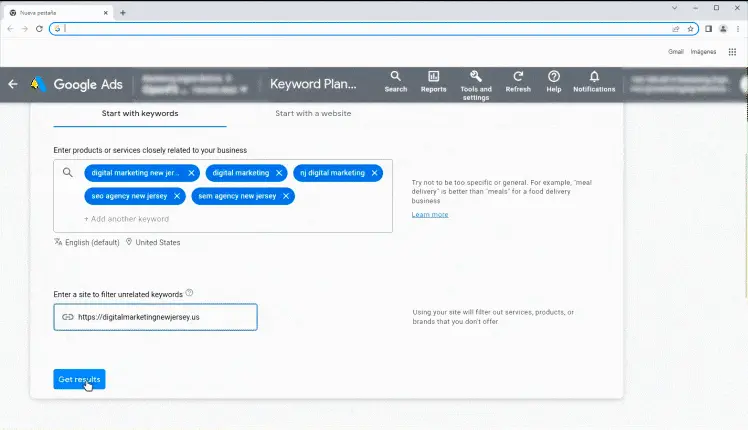Open a new browser tab
Image resolution: width=748 pixels, height=430 pixels.
pos(123,13)
